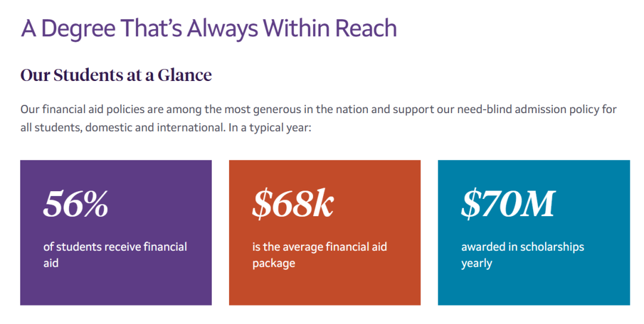Image resolution: width=644 pixels, height=324 pixels.
Task: Click the 'A Degree That's Always Within Reach' heading
Action: (x=209, y=29)
